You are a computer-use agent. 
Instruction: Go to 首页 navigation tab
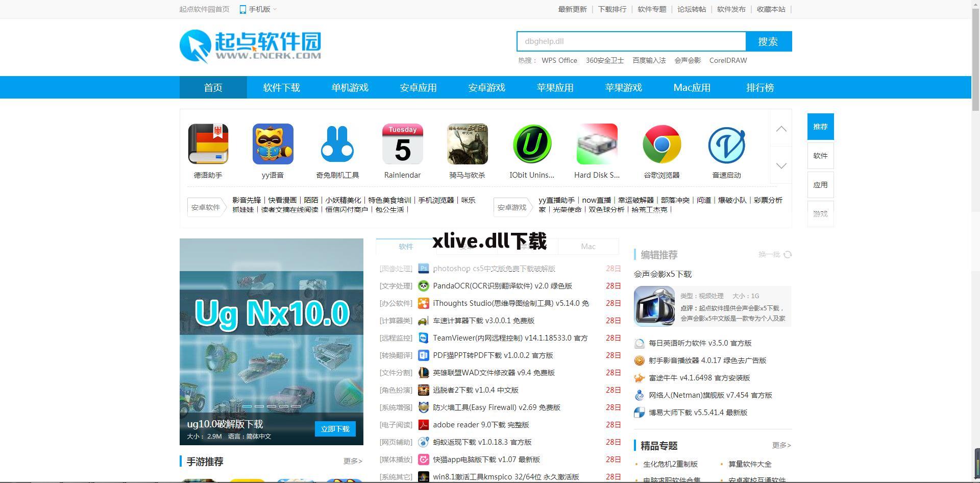click(213, 87)
